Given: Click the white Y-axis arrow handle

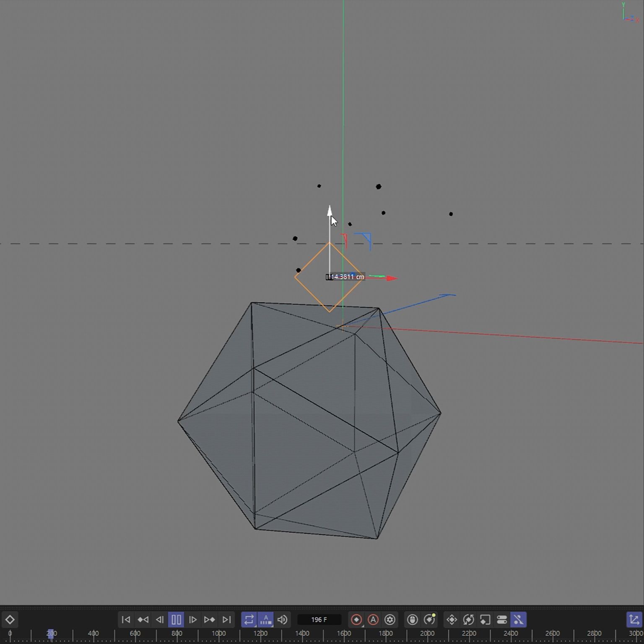Looking at the screenshot, I should click(330, 211).
